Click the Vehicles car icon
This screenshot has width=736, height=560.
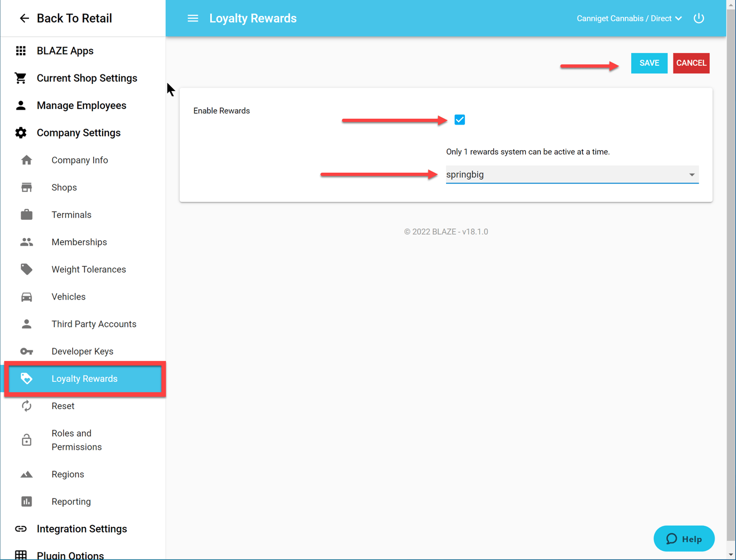(x=27, y=297)
